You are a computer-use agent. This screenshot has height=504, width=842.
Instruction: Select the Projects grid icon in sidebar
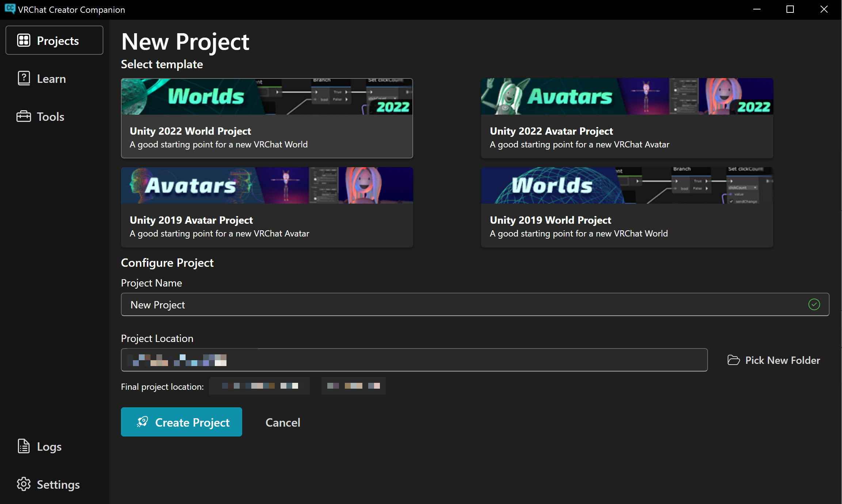click(24, 41)
